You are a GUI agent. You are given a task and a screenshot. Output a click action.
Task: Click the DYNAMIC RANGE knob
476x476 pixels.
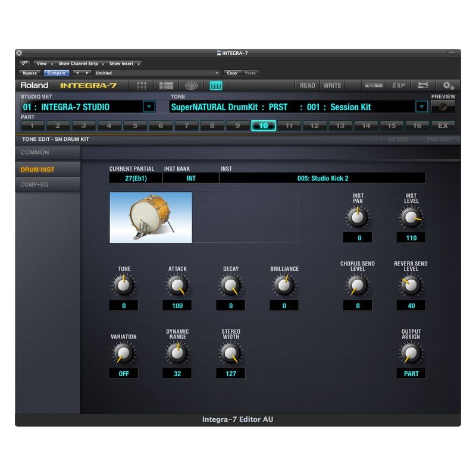[177, 353]
